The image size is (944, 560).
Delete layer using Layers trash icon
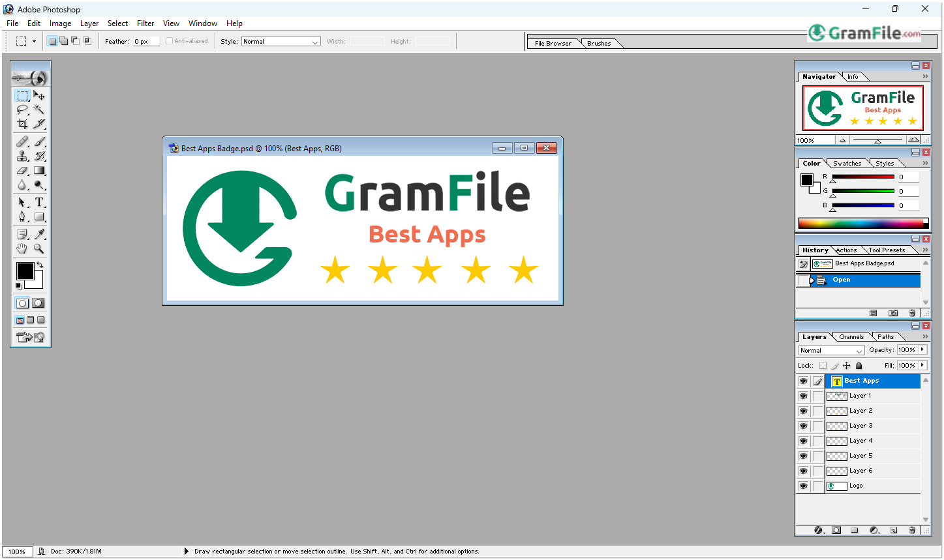[912, 530]
